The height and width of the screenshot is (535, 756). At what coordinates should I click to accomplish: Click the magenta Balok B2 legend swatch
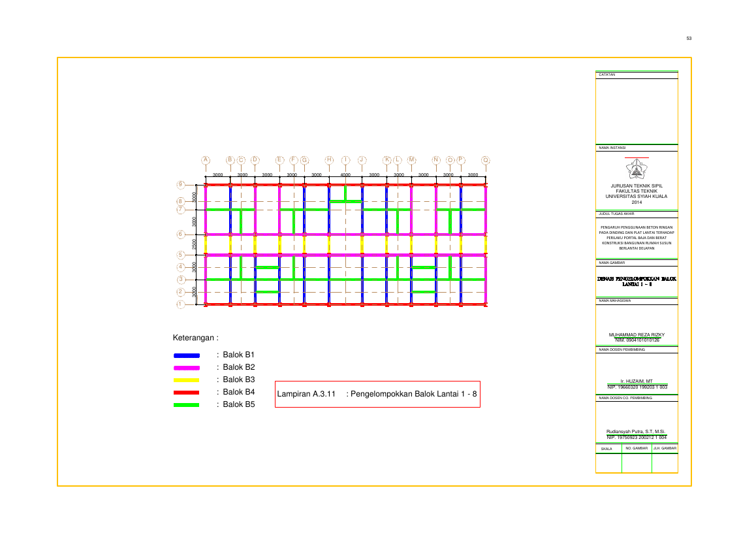point(187,368)
